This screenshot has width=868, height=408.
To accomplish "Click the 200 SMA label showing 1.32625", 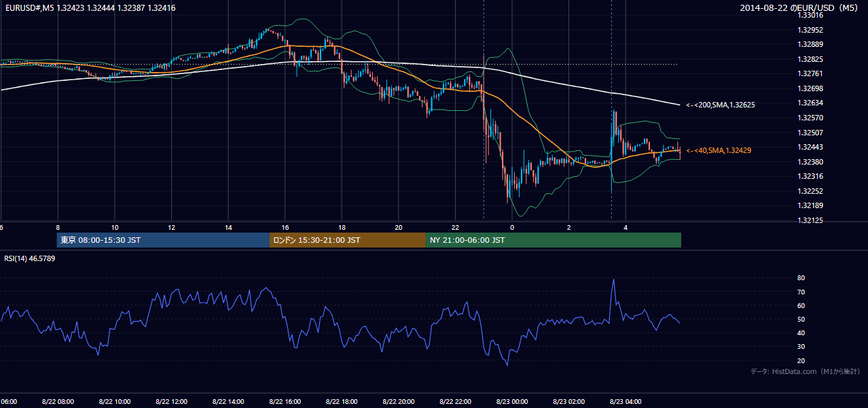I will coord(721,105).
